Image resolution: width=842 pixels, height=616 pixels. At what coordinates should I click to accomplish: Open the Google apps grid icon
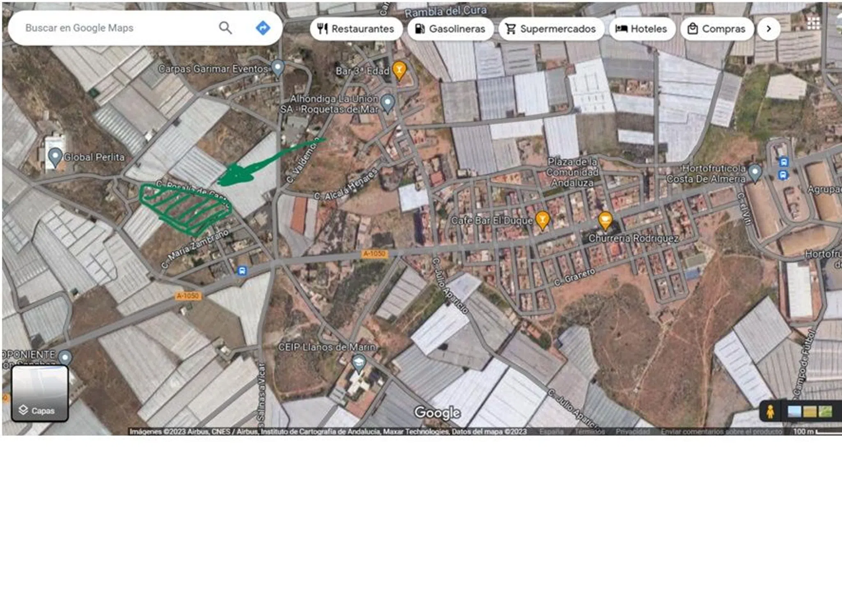pos(813,23)
